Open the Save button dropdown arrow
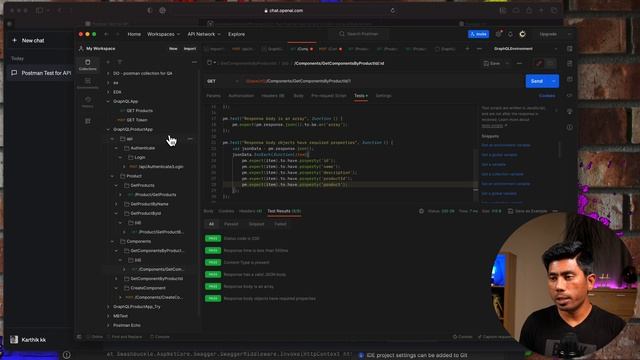 [x=507, y=64]
